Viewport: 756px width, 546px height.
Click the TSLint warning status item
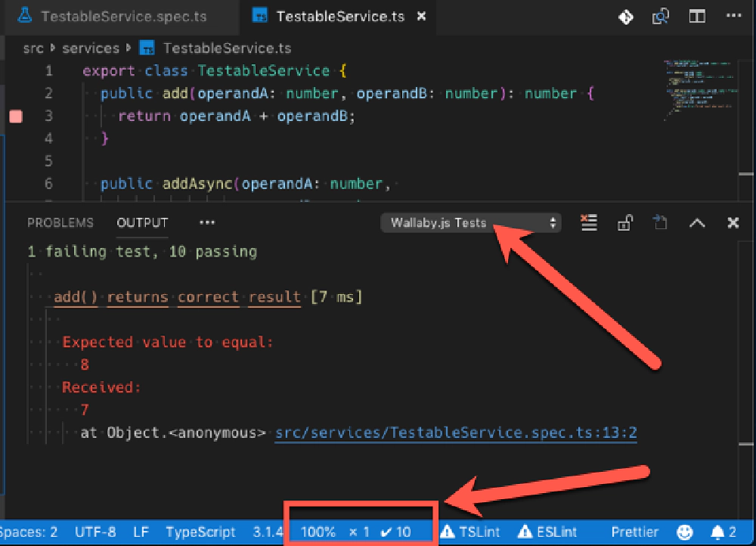pos(470,532)
